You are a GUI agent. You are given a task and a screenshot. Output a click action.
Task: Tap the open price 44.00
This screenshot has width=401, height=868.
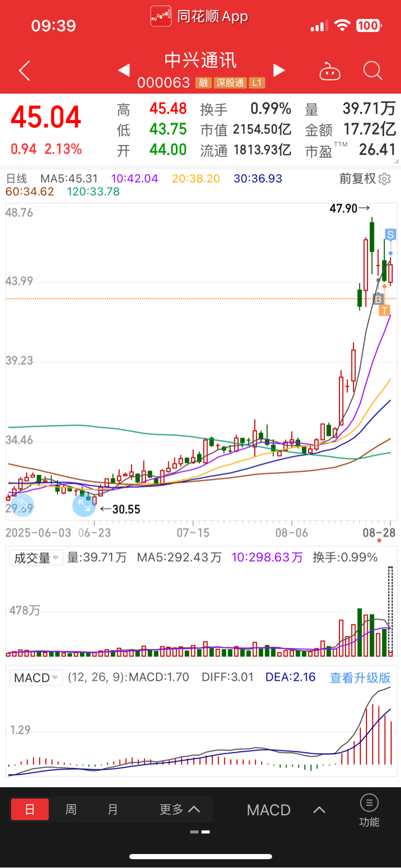click(168, 150)
